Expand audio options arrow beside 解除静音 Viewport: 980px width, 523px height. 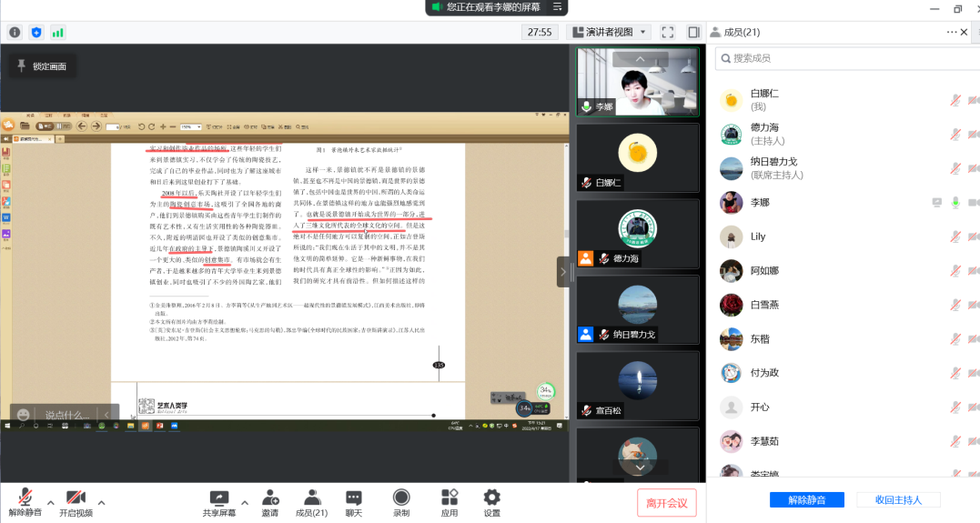tap(51, 502)
